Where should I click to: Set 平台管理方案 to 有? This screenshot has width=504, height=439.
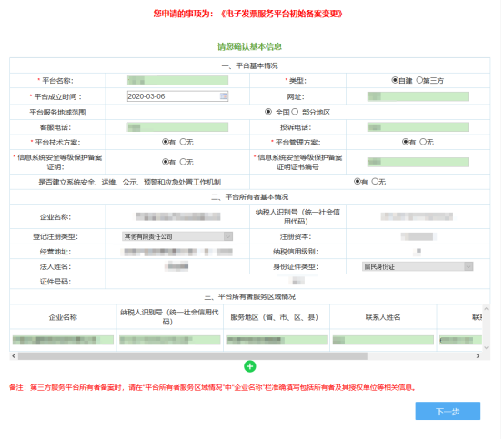(406, 141)
